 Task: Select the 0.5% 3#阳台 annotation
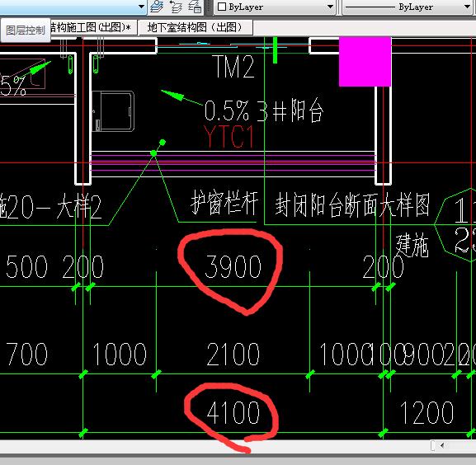263,110
